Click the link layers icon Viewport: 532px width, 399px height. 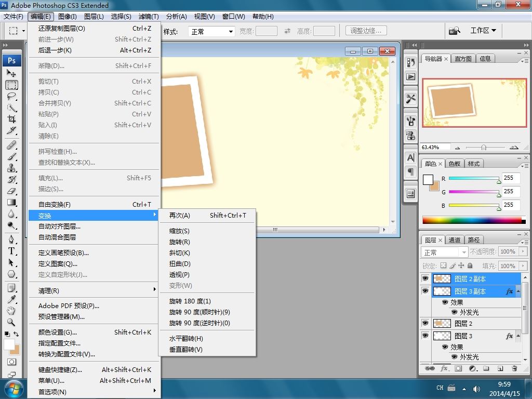tap(430, 368)
